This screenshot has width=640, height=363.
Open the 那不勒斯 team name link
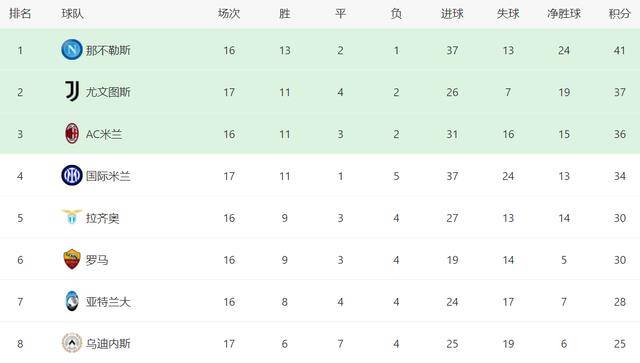pyautogui.click(x=108, y=50)
